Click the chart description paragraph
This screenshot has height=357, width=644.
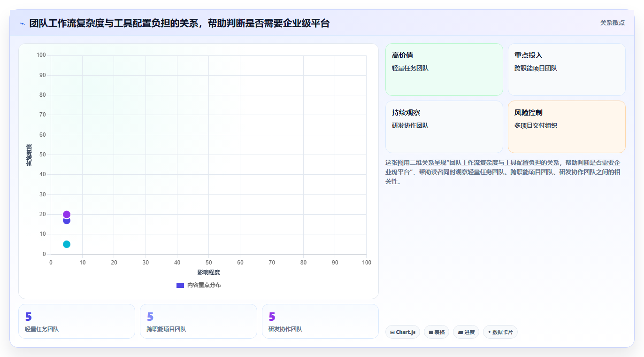pyautogui.click(x=503, y=172)
